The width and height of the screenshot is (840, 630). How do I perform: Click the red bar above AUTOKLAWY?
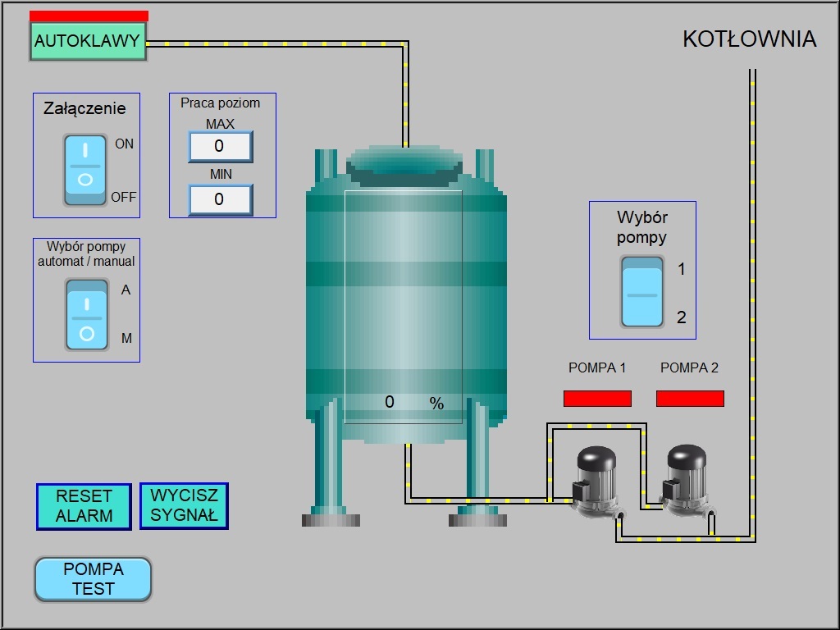tap(89, 16)
